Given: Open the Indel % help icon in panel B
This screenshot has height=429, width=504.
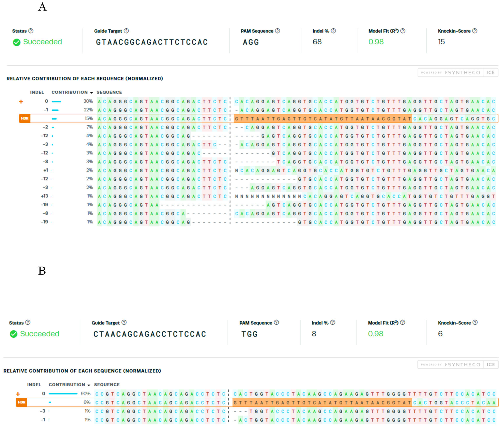Looking at the screenshot, I should pyautogui.click(x=333, y=322).
